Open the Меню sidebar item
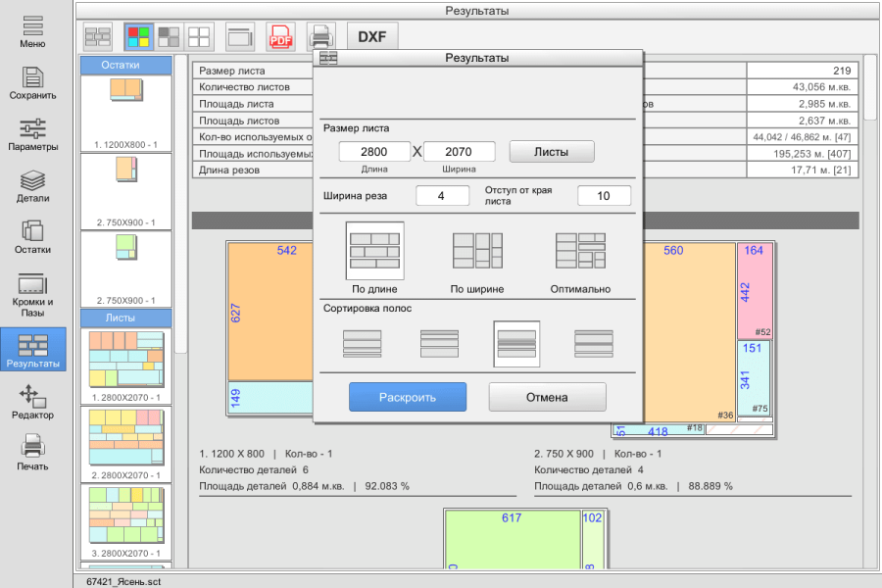This screenshot has height=588, width=882. (32, 32)
